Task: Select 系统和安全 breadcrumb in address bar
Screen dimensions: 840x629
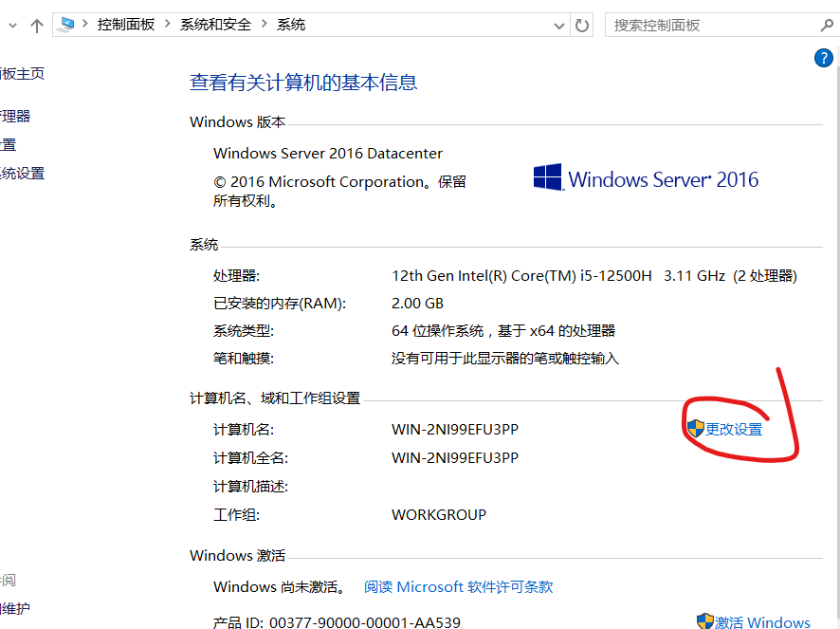Action: point(215,25)
